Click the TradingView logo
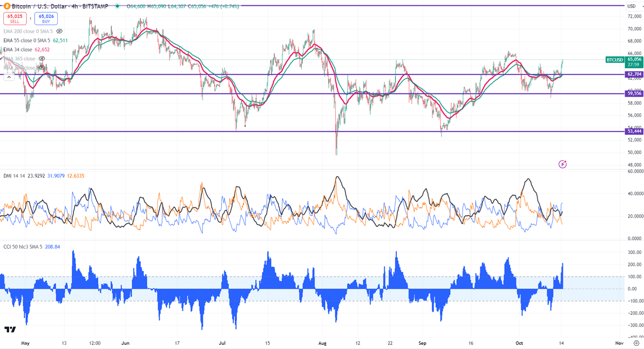The image size is (644, 349). click(x=10, y=330)
